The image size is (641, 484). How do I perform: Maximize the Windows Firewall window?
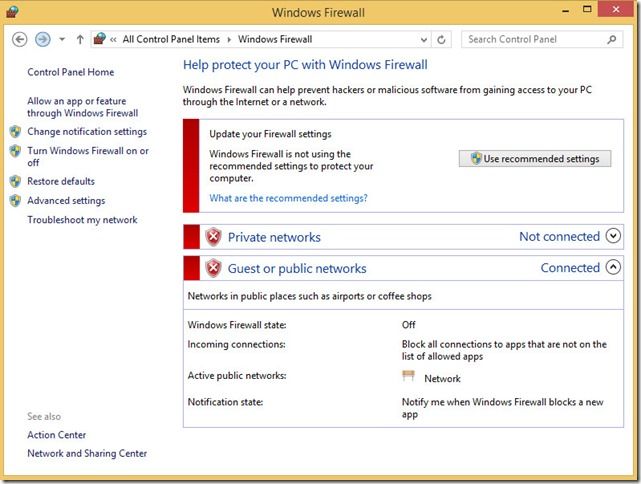click(587, 9)
